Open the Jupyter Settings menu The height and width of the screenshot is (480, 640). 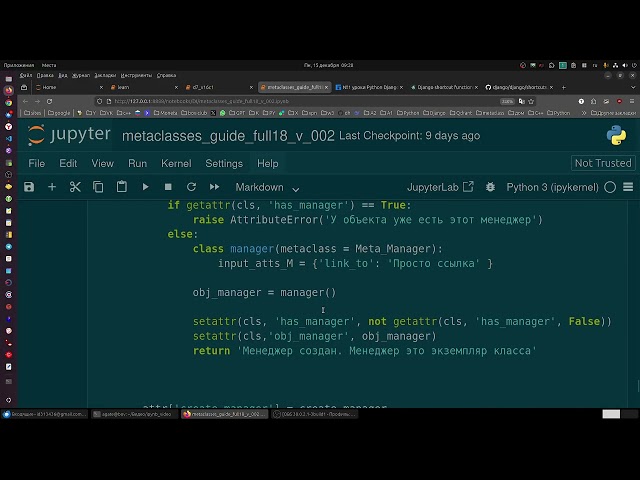click(224, 163)
